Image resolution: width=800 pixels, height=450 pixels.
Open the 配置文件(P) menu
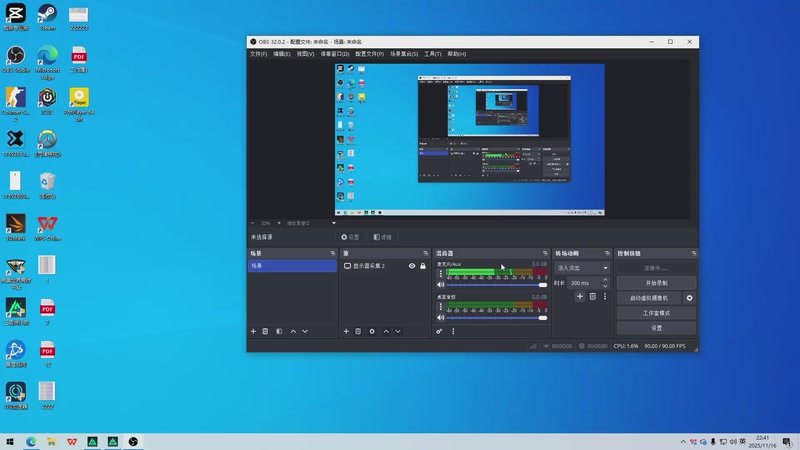point(369,54)
